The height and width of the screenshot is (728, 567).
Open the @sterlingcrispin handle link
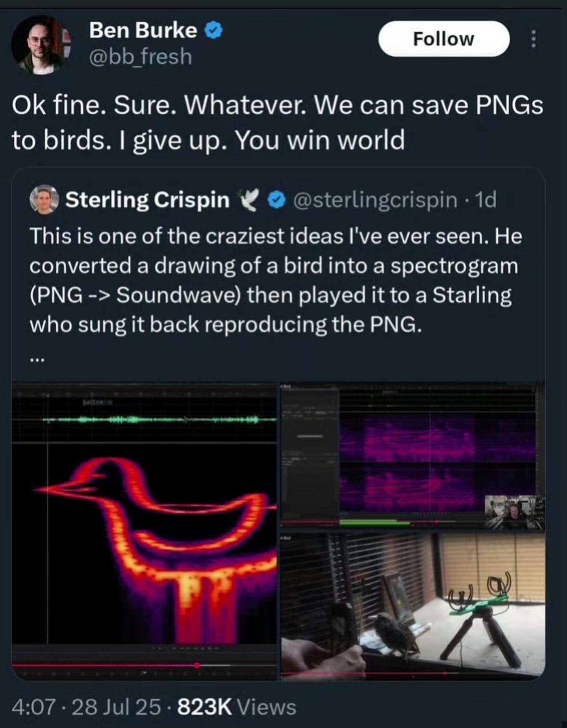tap(374, 200)
